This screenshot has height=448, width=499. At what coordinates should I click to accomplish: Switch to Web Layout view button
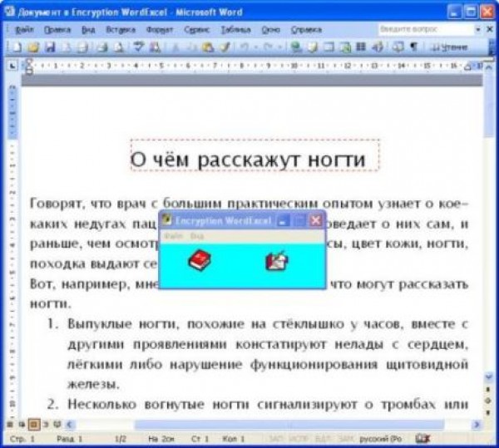[22, 424]
